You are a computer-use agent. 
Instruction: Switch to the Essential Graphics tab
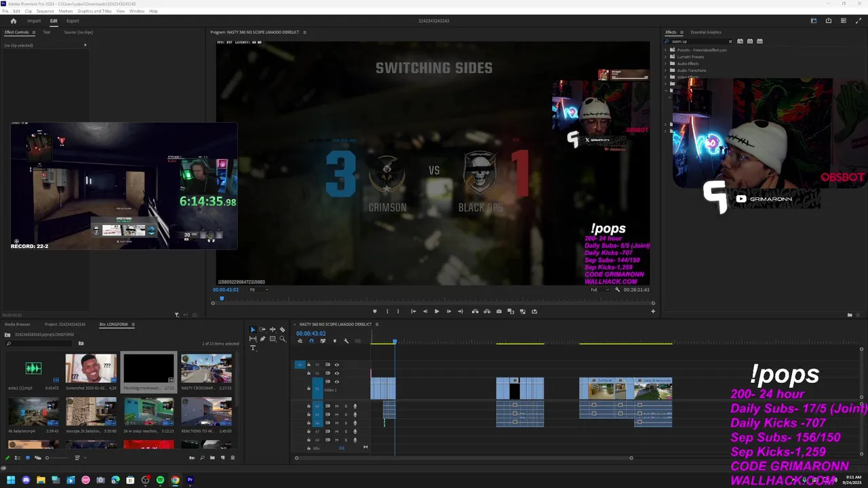(x=706, y=32)
